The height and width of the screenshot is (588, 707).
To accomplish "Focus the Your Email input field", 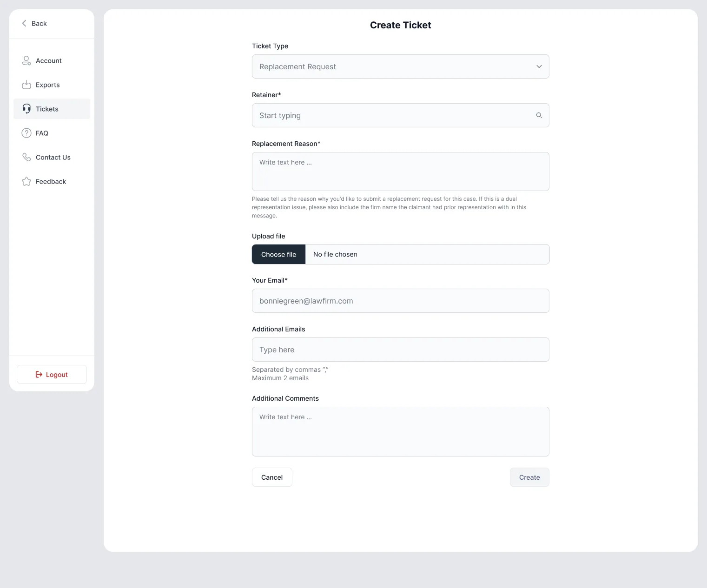I will click(x=401, y=301).
